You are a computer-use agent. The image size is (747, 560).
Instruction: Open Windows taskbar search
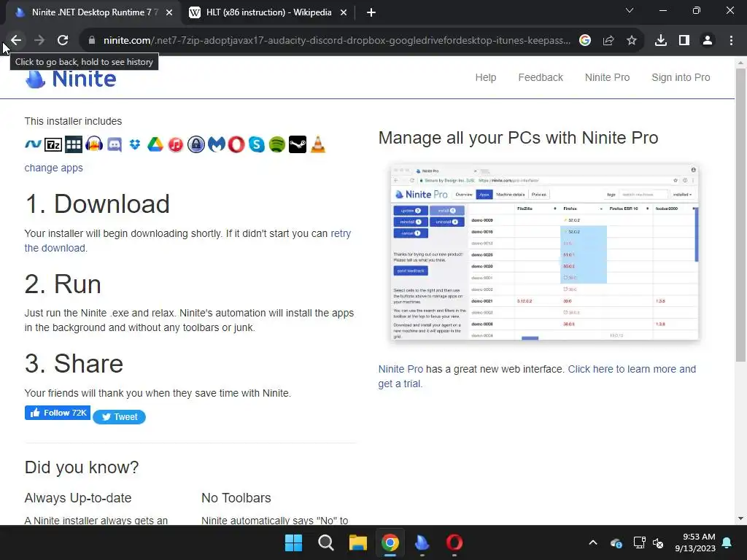[326, 542]
